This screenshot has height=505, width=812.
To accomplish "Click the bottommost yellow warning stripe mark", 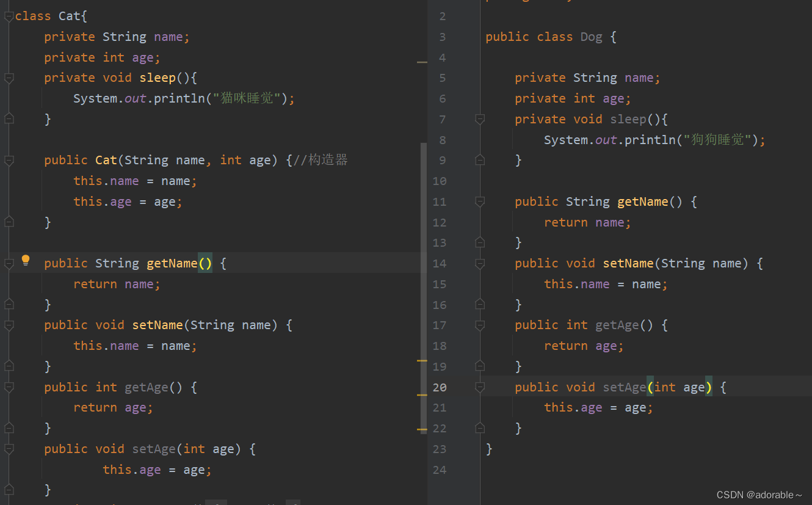I will (422, 430).
